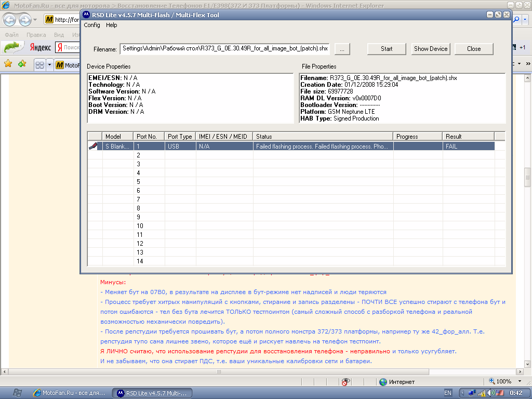Open the Файл menu in Internet Explorer
532x399 pixels.
[11, 35]
